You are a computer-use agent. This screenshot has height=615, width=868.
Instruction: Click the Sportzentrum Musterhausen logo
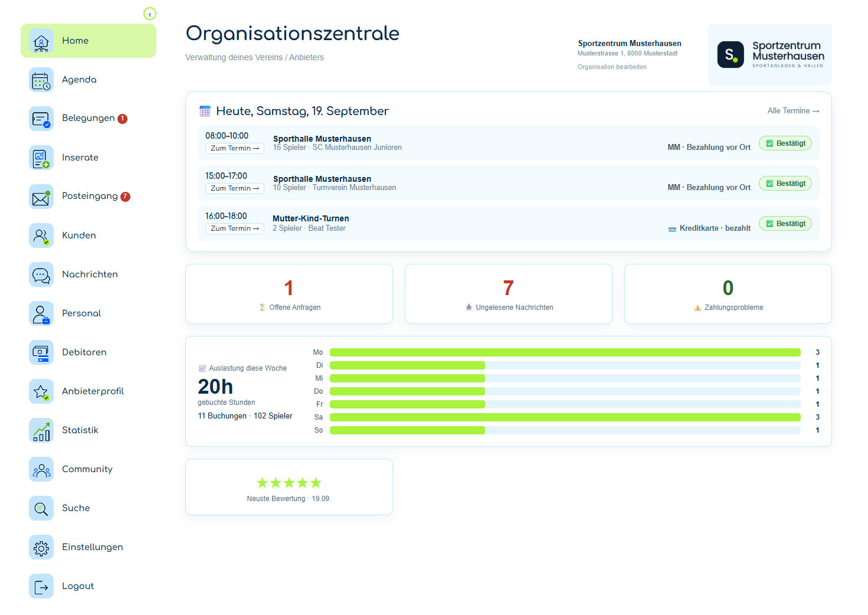click(770, 55)
